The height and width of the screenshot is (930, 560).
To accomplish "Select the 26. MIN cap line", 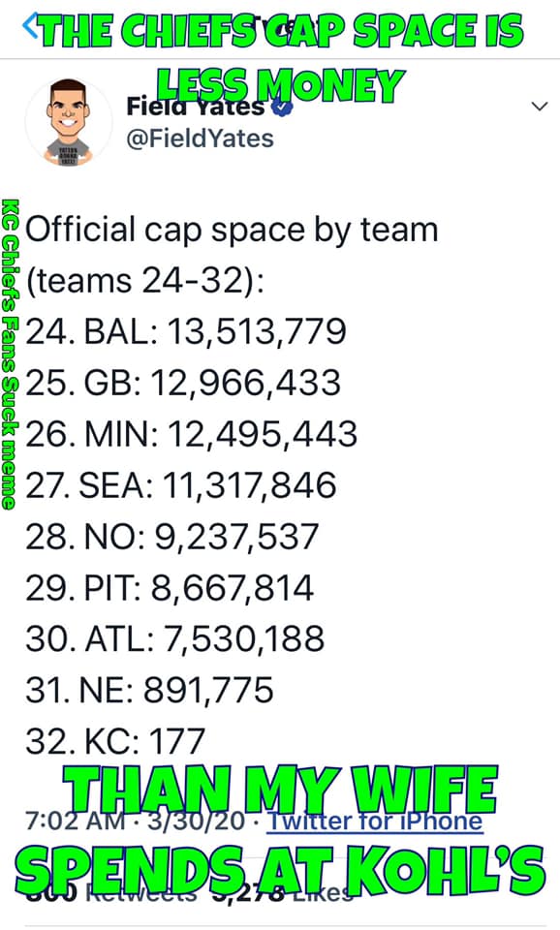I will tap(191, 434).
